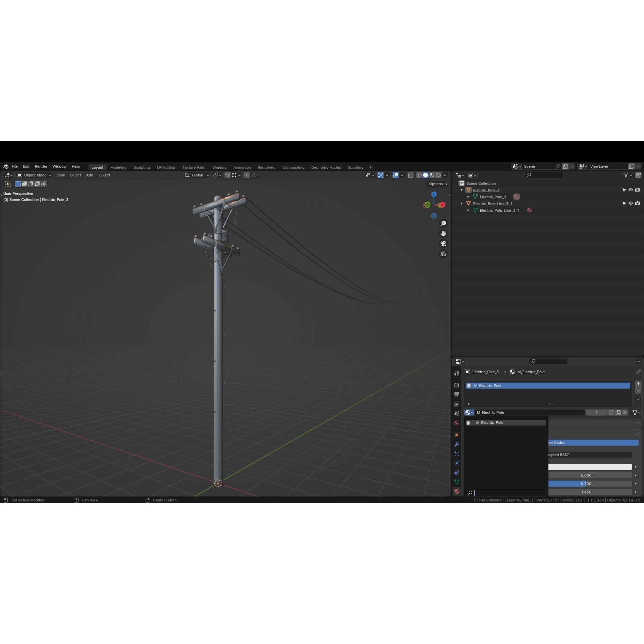The height and width of the screenshot is (644, 644).
Task: Select the Physics Properties tab
Action: coord(457,463)
